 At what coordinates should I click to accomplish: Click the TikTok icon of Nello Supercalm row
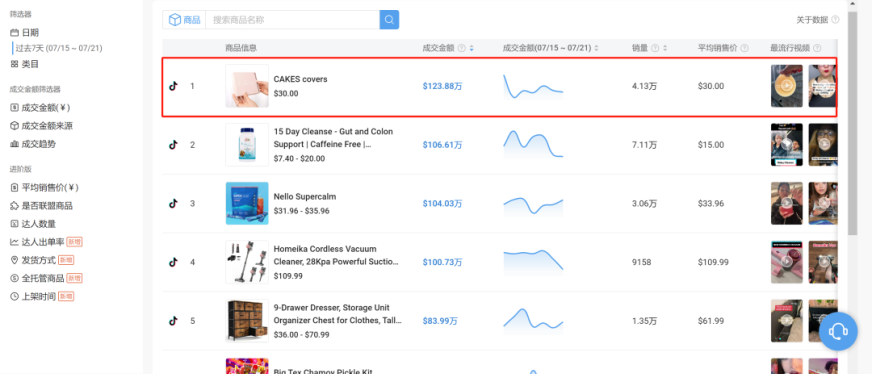point(173,203)
